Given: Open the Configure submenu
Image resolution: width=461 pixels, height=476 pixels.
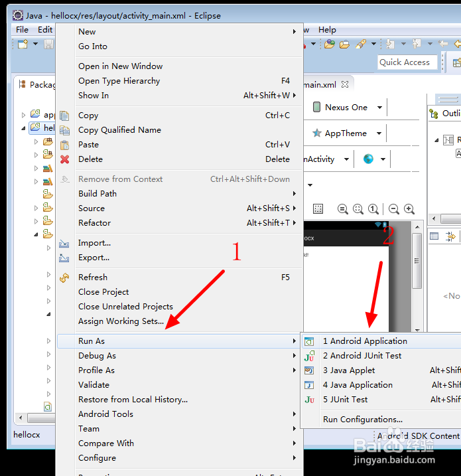Looking at the screenshot, I should [x=180, y=458].
